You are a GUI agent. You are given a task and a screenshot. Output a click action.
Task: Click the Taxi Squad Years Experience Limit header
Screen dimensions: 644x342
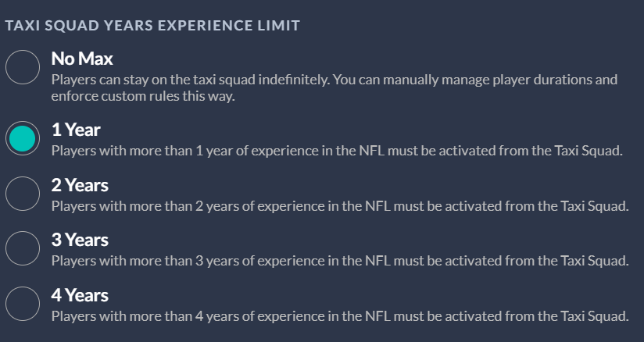pos(152,26)
